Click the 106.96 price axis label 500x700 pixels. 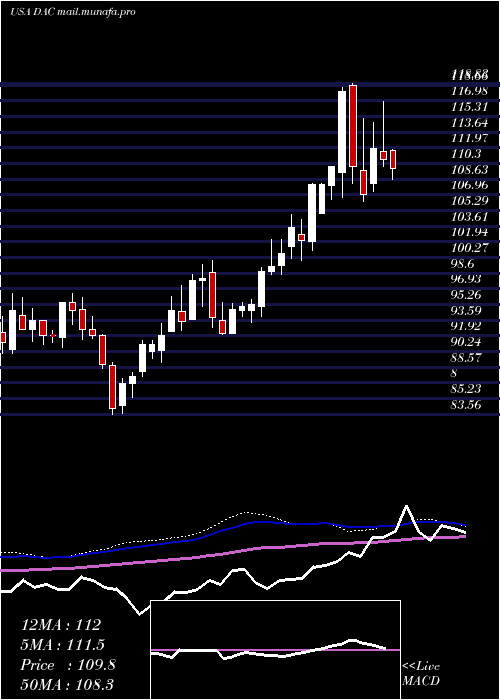pyautogui.click(x=470, y=185)
